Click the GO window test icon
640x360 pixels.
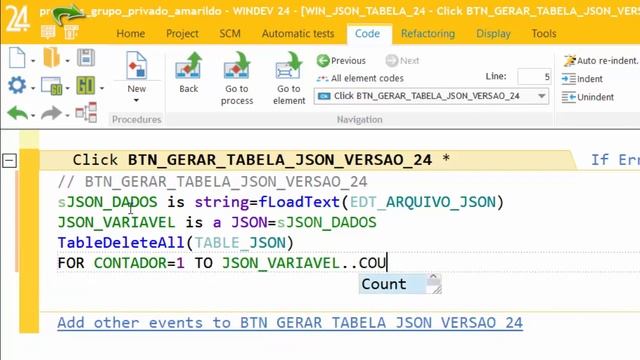tap(52, 86)
